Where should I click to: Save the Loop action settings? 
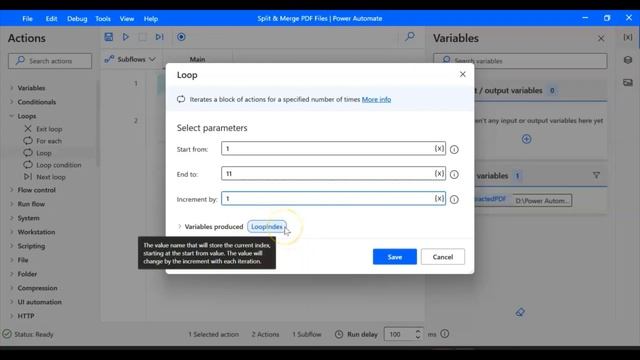(395, 257)
